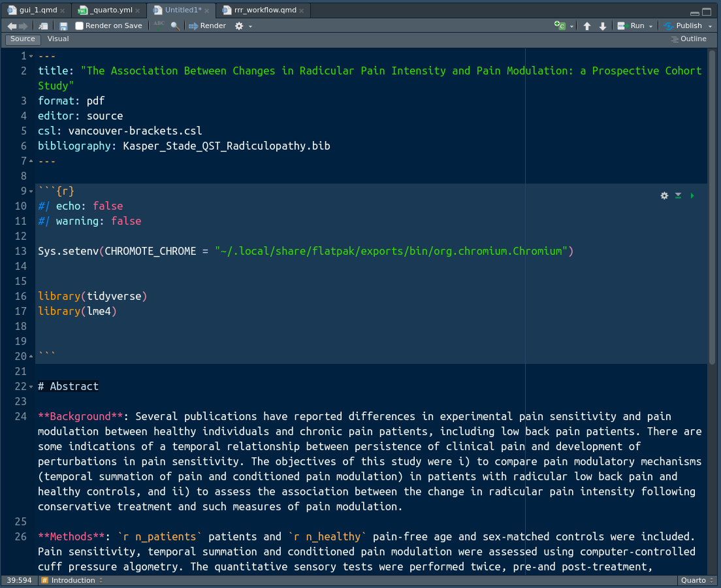The image size is (721, 588).
Task: Close the rrr_workflow.qmd tab
Action: (301, 10)
